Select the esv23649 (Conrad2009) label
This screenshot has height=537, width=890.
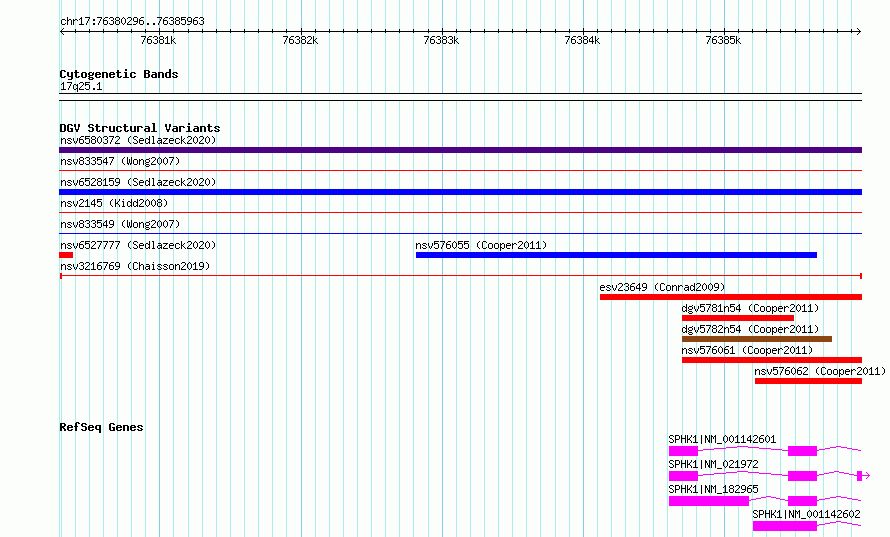662,287
